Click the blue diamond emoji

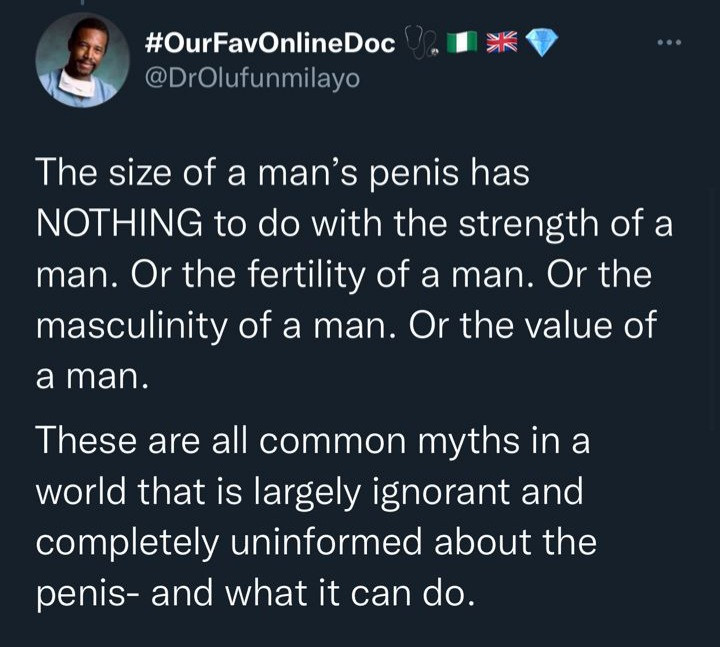point(541,42)
